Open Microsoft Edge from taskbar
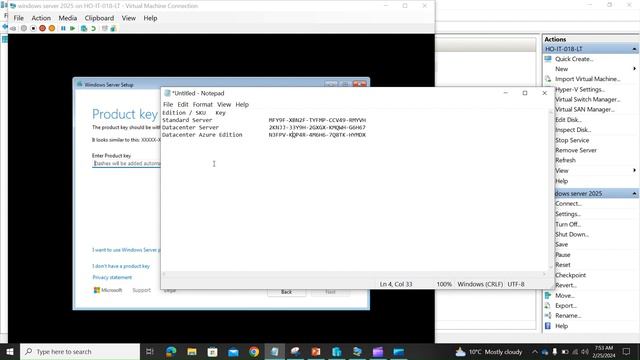Screen dimensions: 640x360 [171, 351]
